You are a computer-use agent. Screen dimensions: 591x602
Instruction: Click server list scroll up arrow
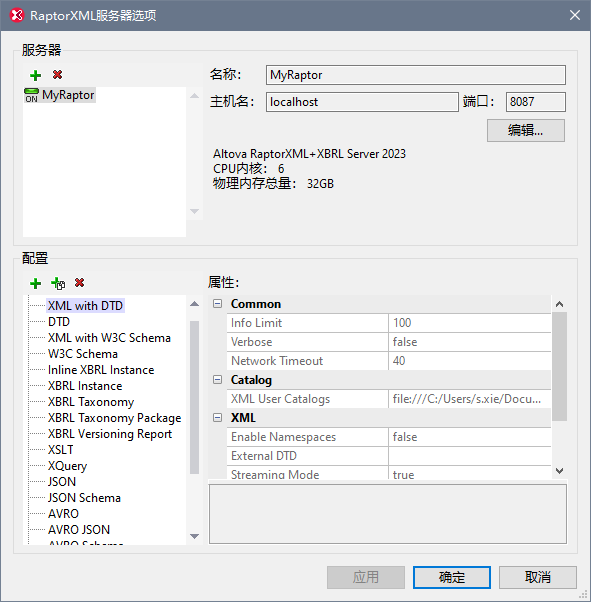(x=195, y=96)
